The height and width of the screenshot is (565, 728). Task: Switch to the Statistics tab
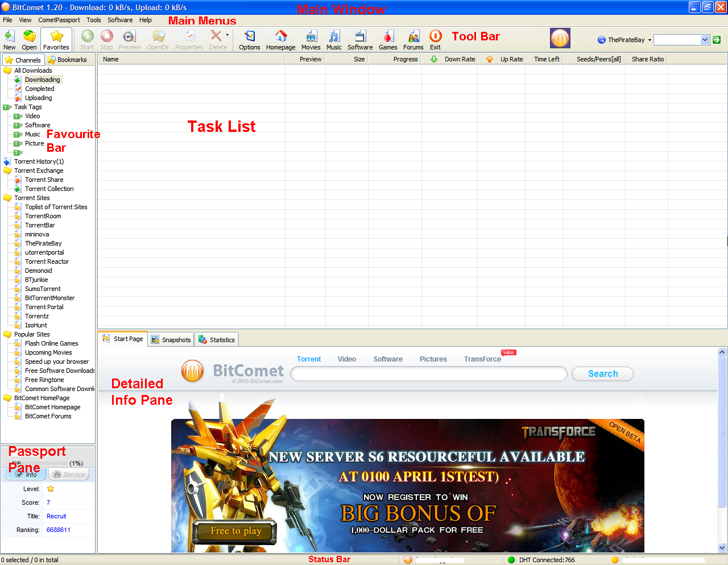click(217, 340)
